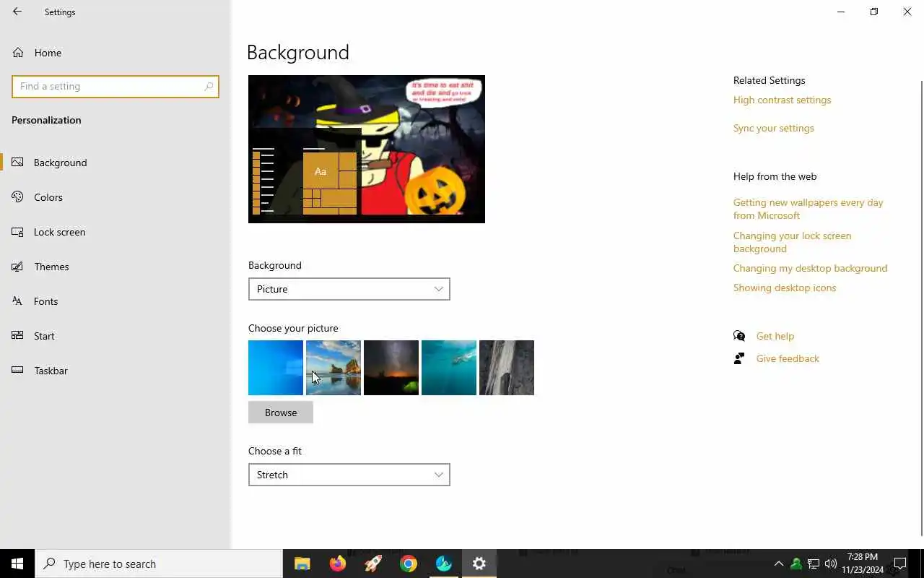
Task: Click the Themes brush icon
Action: 18,267
